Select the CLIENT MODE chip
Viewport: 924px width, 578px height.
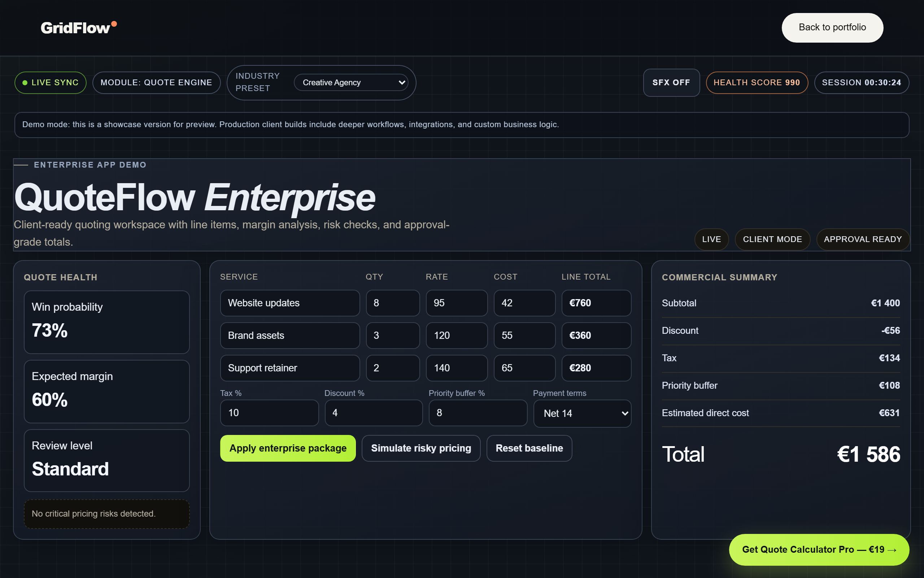772,239
